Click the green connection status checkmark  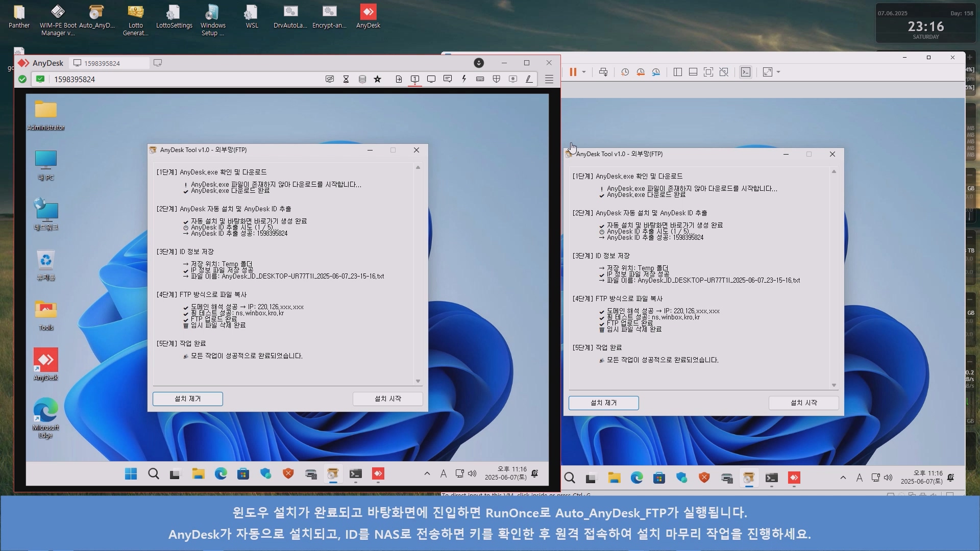pos(22,79)
